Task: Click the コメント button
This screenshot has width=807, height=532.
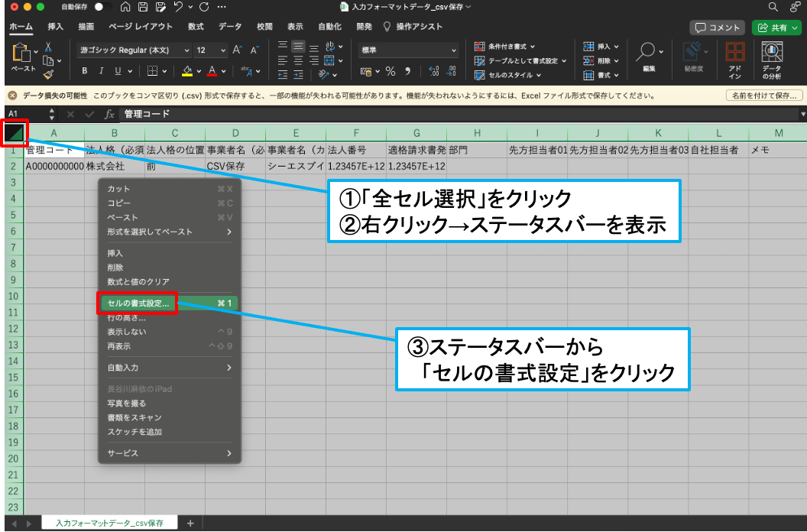Action: click(718, 28)
